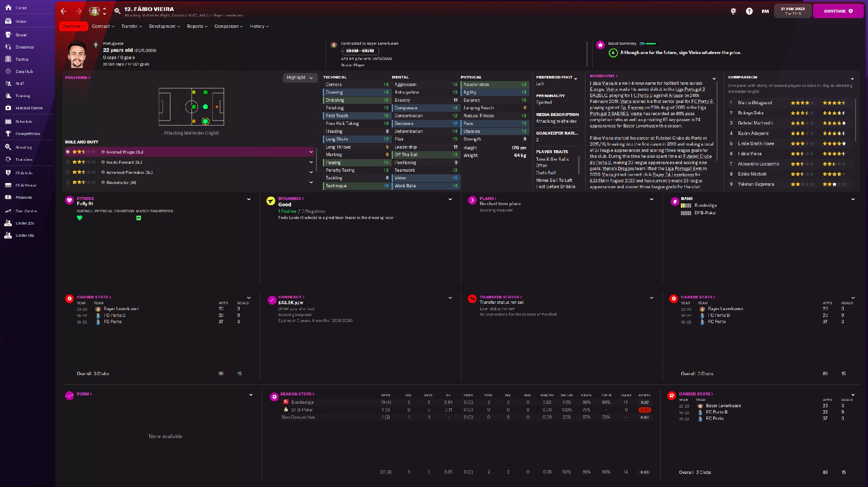Viewport: 868px width, 487px height.
Task: Click the Home sidebar icon
Action: pyautogui.click(x=8, y=8)
